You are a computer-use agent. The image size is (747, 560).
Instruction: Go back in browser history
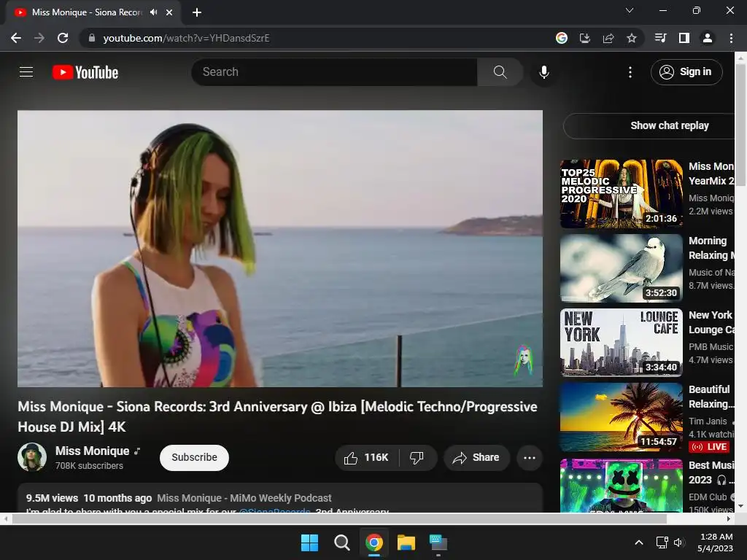pyautogui.click(x=16, y=38)
